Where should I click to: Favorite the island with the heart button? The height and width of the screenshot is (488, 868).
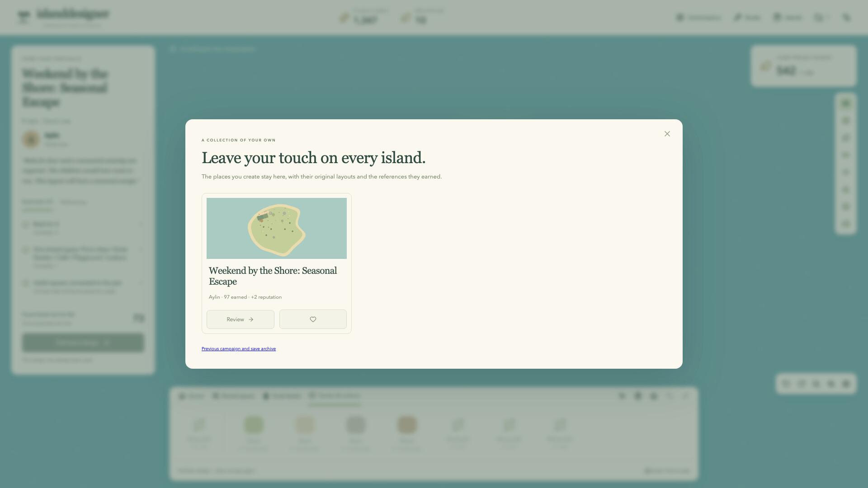point(313,319)
